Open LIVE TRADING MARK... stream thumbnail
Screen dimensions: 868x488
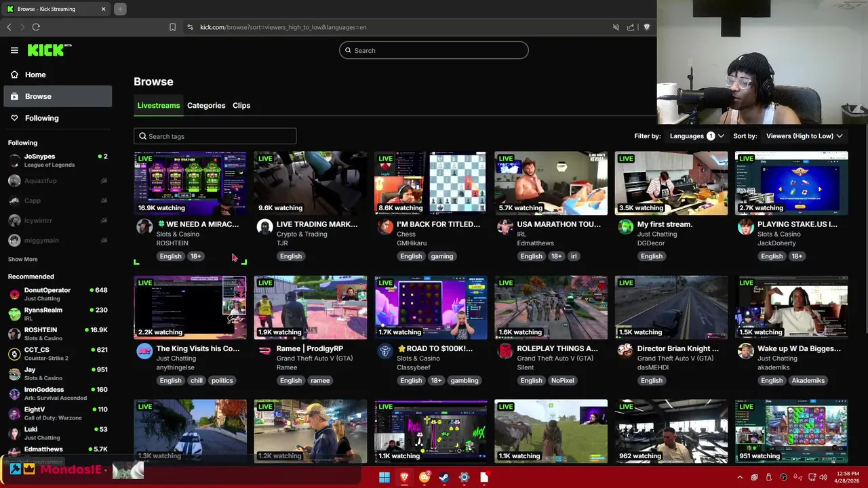click(x=311, y=184)
